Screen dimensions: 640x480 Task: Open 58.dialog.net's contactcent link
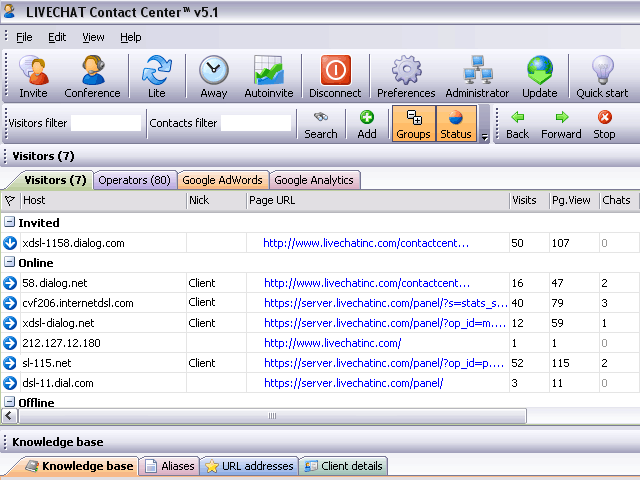click(x=367, y=283)
